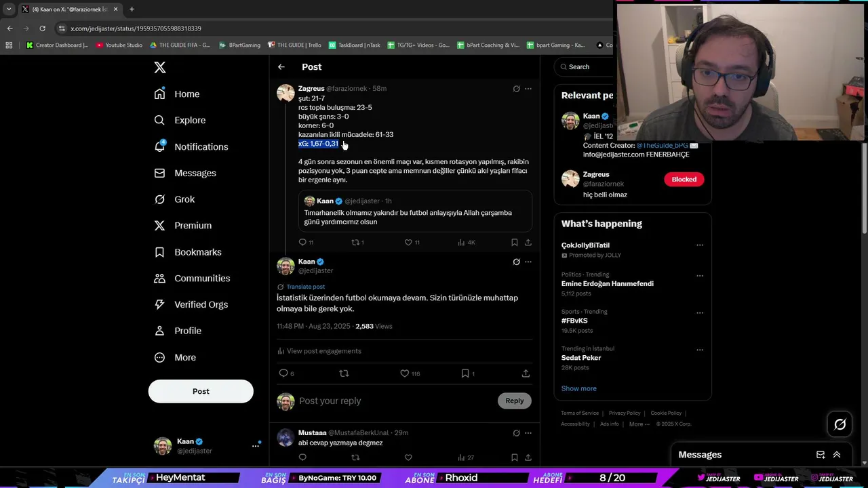Open Explore in left navigation
The image size is (868, 488).
[180, 120]
